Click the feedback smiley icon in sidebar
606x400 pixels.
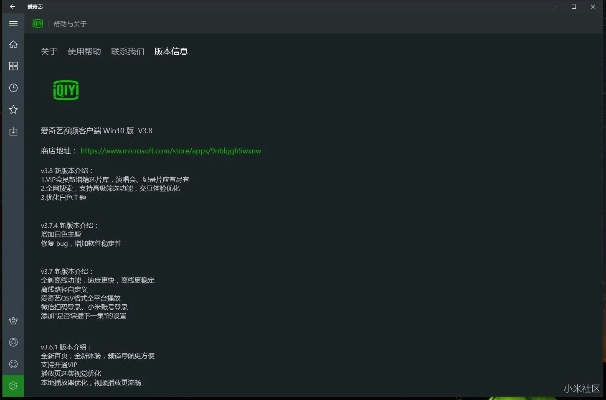pos(13,364)
